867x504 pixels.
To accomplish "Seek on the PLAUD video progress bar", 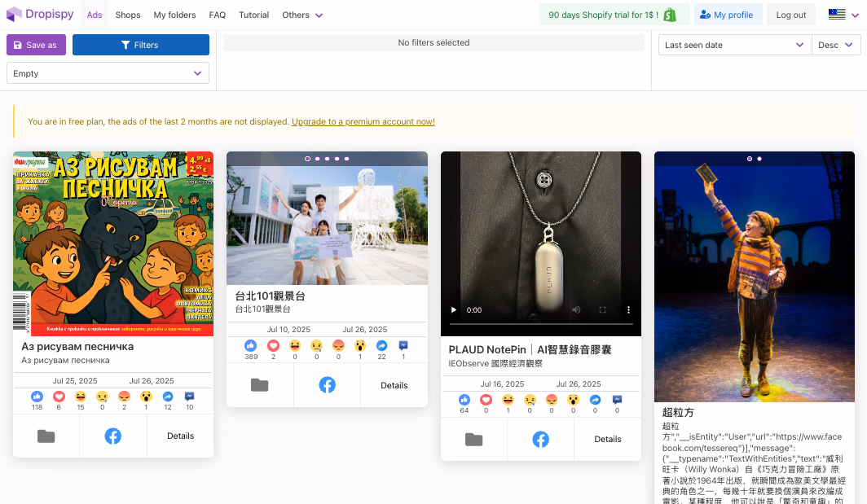I will (x=541, y=323).
